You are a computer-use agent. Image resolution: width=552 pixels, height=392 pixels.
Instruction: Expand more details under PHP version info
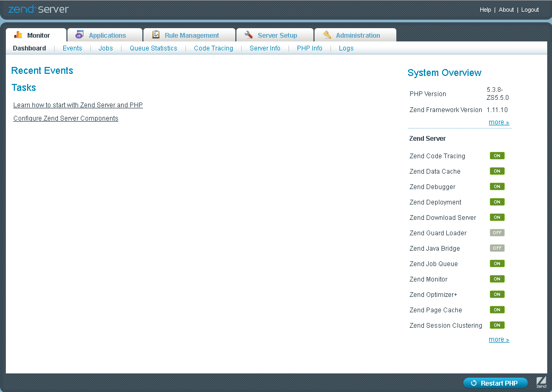pos(498,122)
